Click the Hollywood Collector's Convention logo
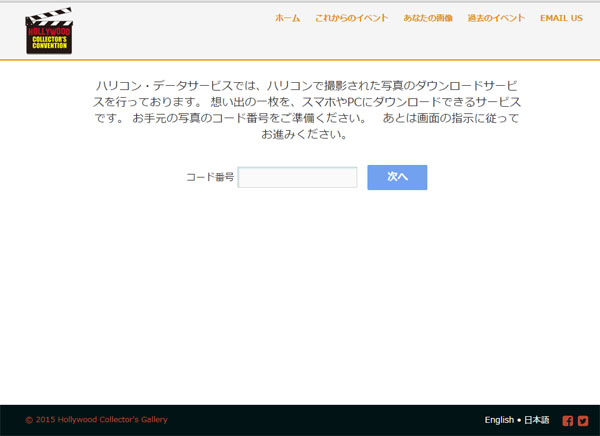Viewport: 600px width, 436px height. 49,31
